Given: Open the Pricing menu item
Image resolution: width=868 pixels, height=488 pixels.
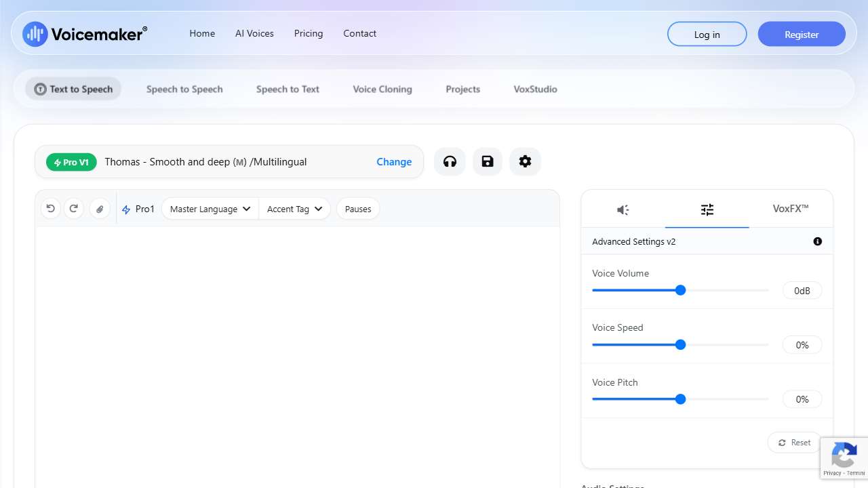Looking at the screenshot, I should point(309,33).
